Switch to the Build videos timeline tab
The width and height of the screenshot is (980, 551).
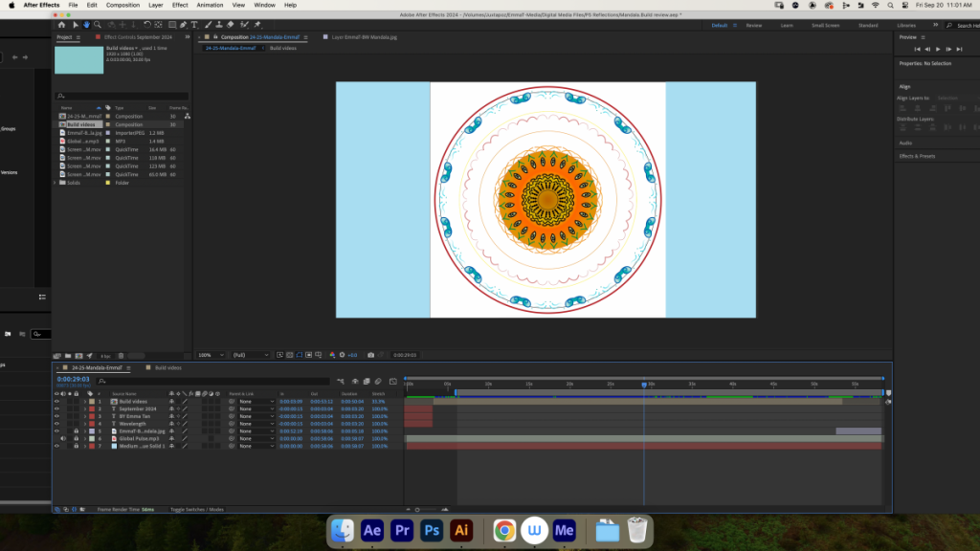tap(167, 368)
